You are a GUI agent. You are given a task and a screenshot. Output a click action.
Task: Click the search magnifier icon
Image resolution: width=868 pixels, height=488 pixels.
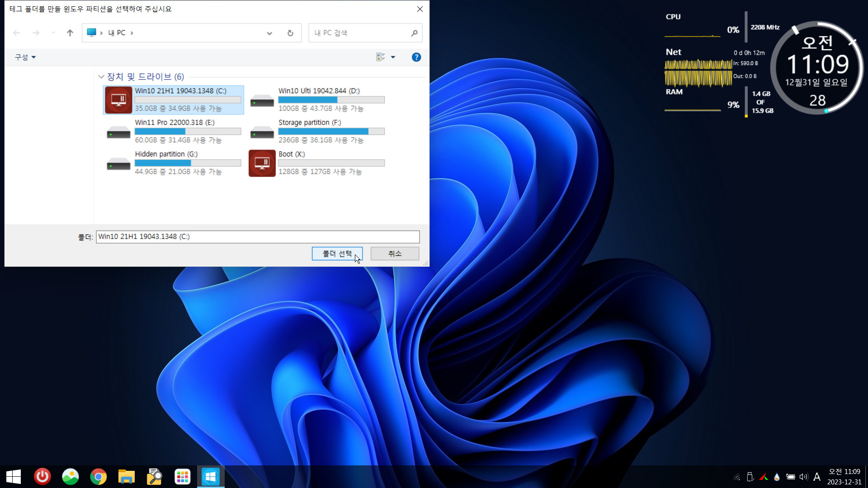coord(414,33)
